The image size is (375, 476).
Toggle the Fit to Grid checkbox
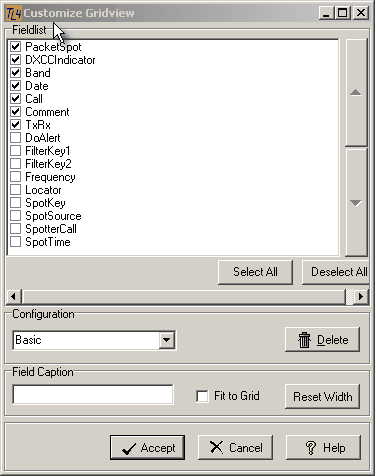point(202,396)
